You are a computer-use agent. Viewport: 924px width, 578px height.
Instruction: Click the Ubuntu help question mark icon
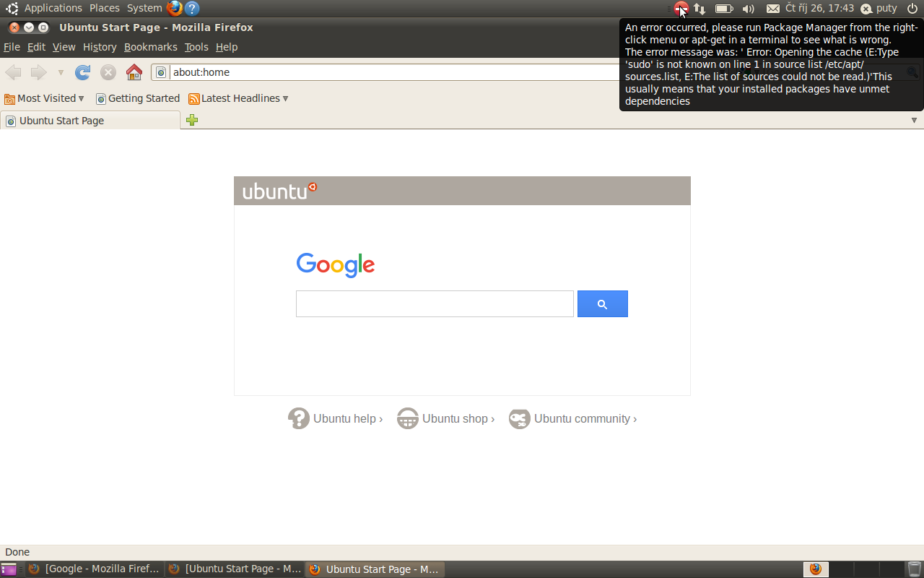tap(299, 418)
